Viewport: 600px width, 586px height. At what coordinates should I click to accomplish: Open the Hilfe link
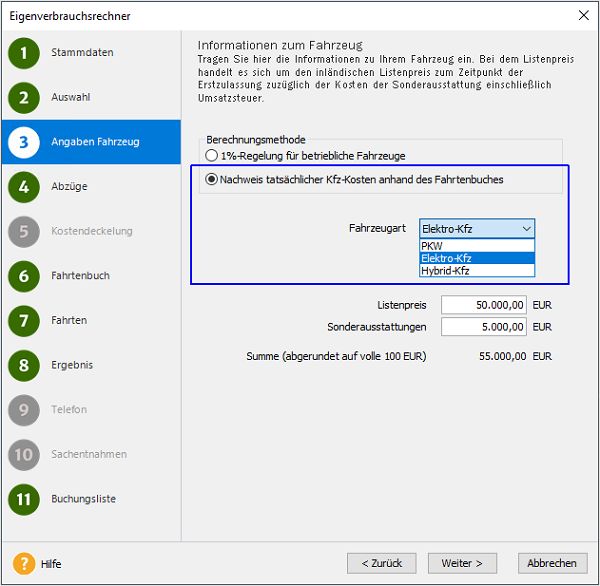pyautogui.click(x=51, y=564)
